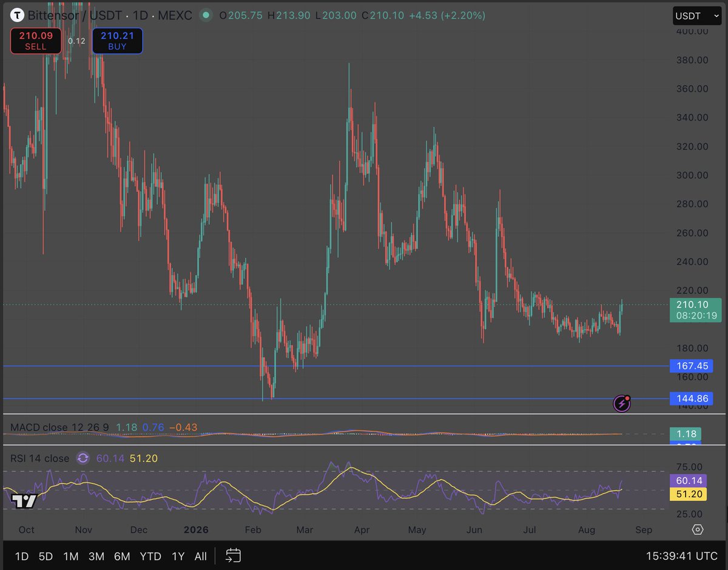Click the MACD close 12 26 9 legend
The image size is (728, 570).
point(59,428)
